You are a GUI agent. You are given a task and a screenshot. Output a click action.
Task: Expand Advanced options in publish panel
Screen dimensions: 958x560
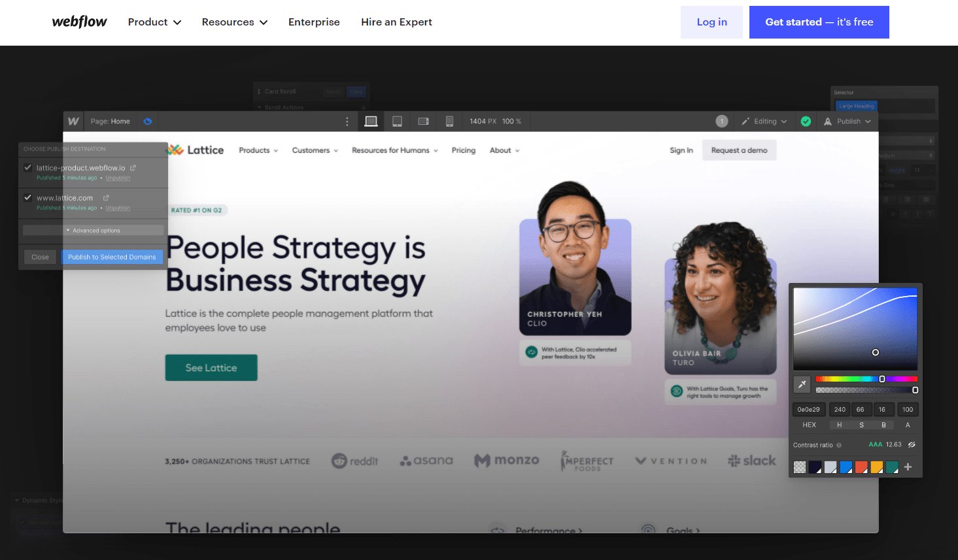[93, 230]
